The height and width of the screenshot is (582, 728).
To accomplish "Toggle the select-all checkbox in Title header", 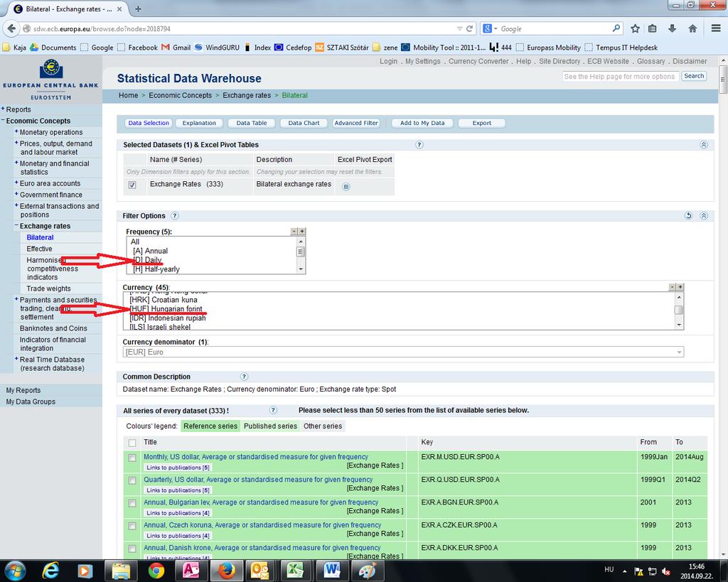I will (x=132, y=443).
